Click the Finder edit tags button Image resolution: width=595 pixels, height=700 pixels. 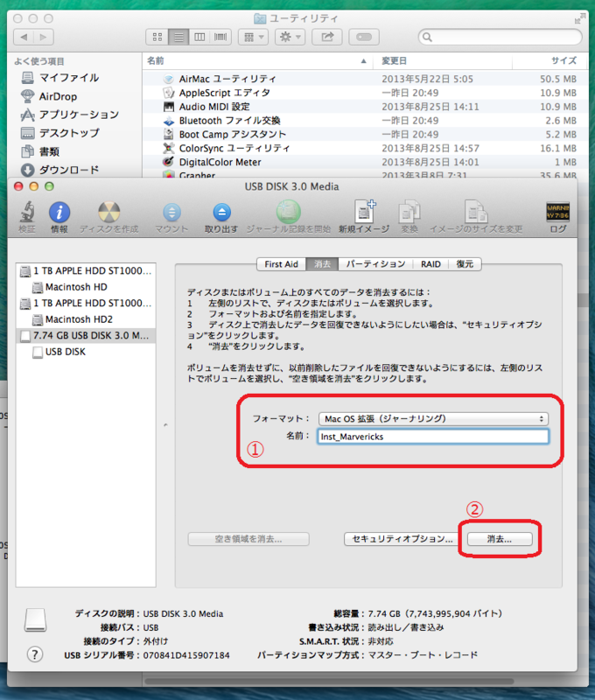[x=364, y=37]
